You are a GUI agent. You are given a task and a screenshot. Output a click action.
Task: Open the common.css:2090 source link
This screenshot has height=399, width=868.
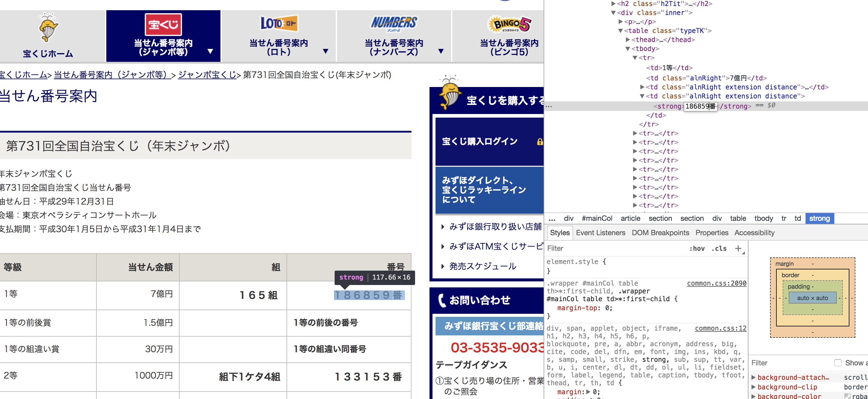(x=716, y=283)
